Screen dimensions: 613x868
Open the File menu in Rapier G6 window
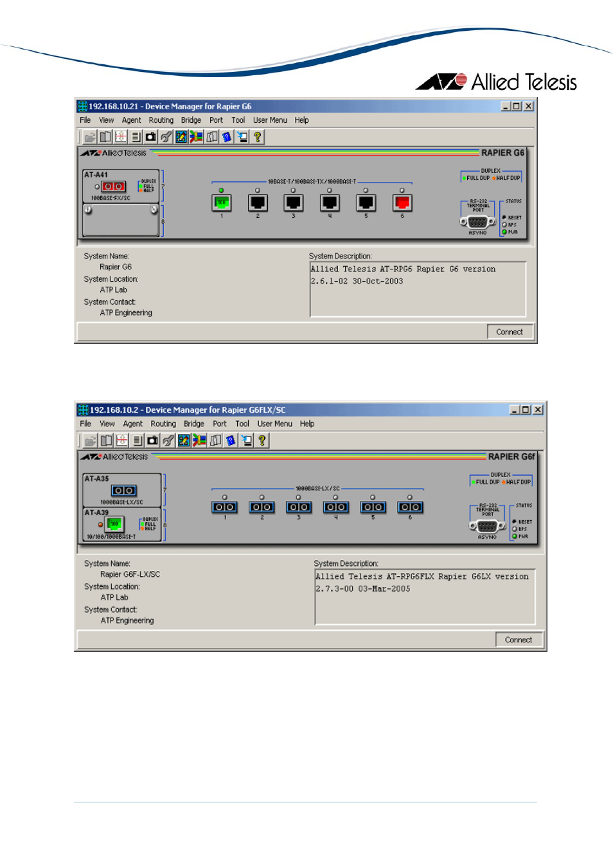click(x=85, y=120)
